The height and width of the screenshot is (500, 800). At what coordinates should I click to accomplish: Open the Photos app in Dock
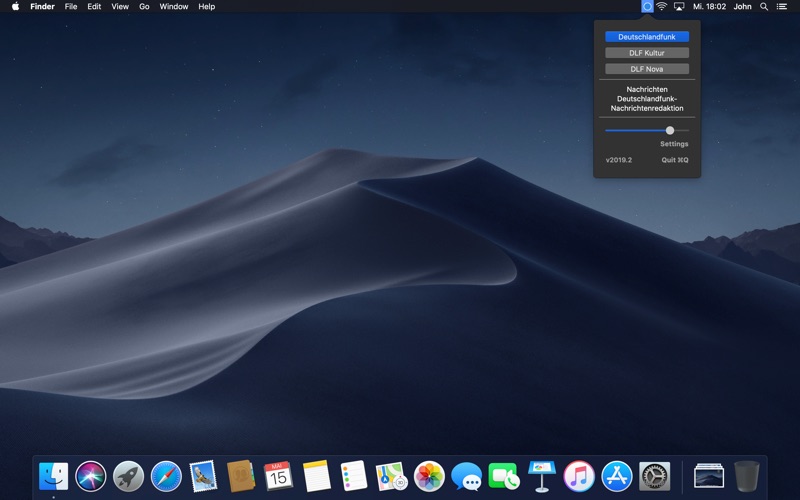[x=429, y=476]
